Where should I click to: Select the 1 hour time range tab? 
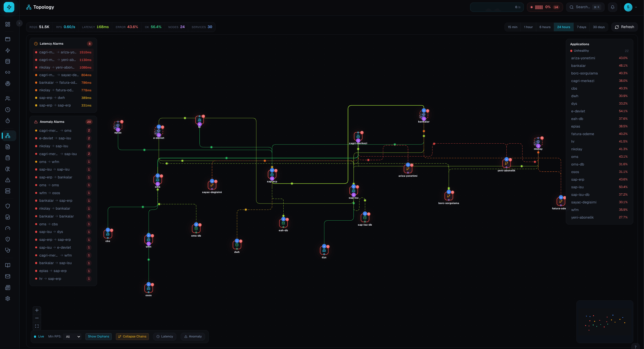[528, 27]
